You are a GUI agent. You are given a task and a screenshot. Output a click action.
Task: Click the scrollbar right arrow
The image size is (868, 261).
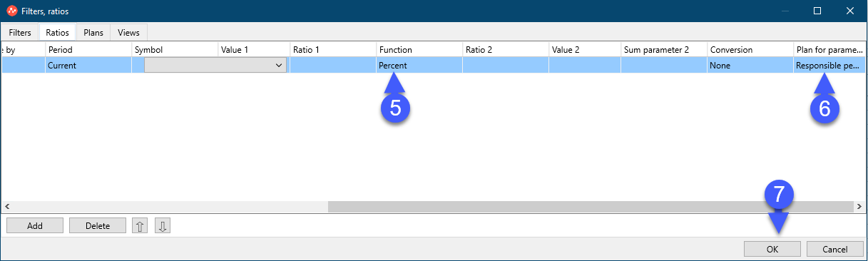[860, 206]
